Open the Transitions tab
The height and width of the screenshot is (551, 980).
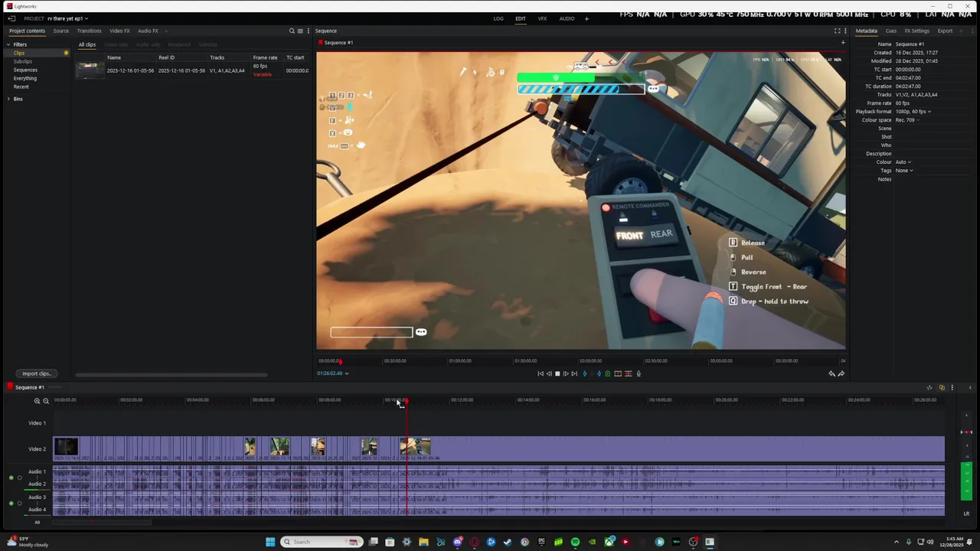click(x=89, y=31)
